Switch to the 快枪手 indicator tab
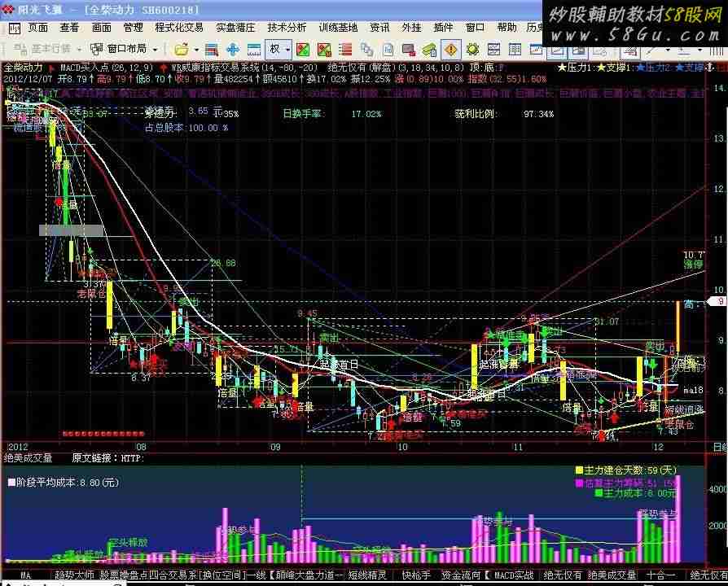728x586 pixels. tap(416, 575)
